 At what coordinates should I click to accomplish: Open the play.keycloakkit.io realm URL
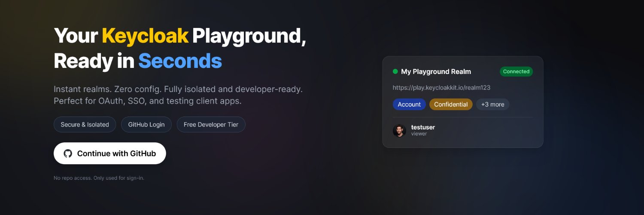(x=441, y=88)
